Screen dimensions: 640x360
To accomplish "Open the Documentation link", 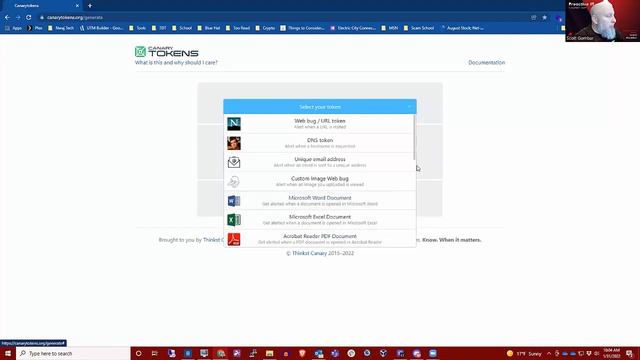I will pyautogui.click(x=487, y=62).
